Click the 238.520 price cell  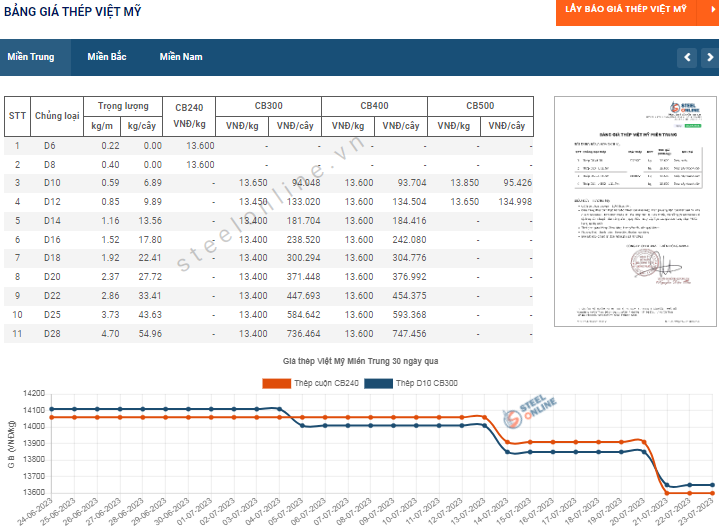tap(304, 240)
